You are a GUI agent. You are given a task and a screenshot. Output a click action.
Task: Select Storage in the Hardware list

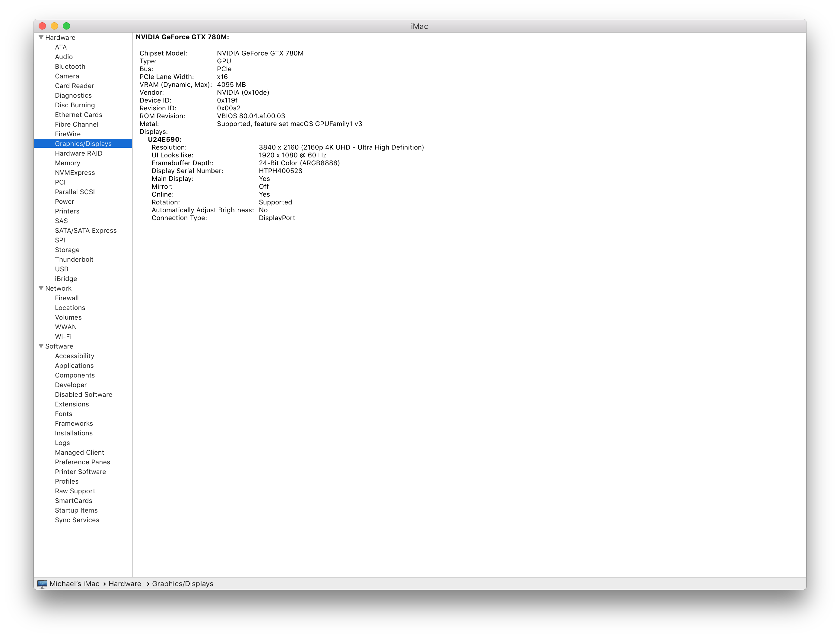tap(67, 250)
